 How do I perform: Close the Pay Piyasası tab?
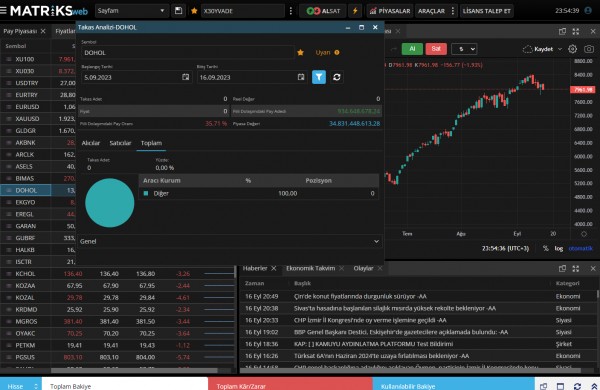coord(43,31)
